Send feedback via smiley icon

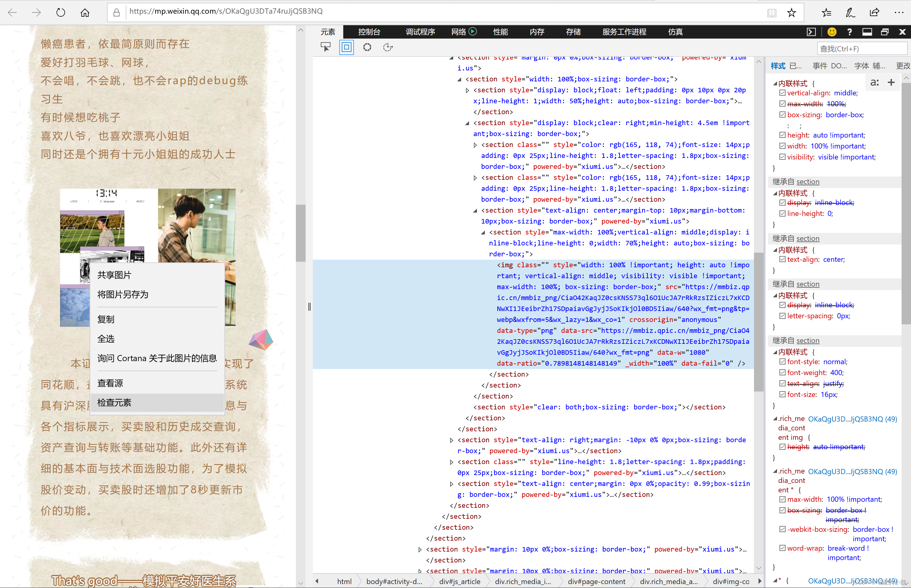tap(832, 32)
